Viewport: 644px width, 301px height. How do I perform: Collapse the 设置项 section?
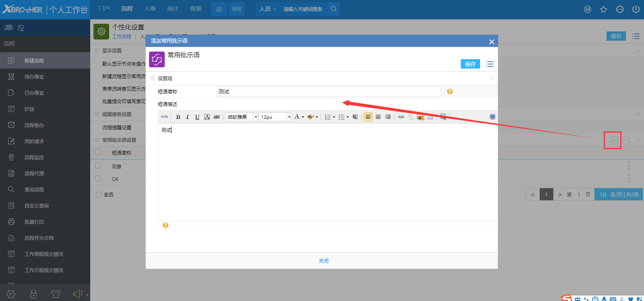click(491, 79)
